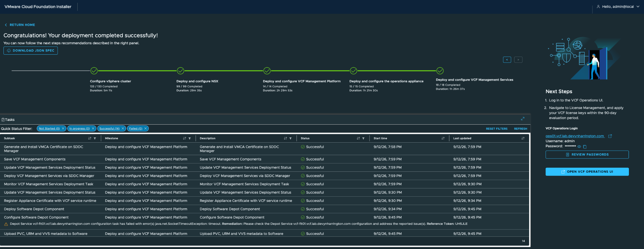Download the JSON spec
Screen dimensions: 644x249
31,51
